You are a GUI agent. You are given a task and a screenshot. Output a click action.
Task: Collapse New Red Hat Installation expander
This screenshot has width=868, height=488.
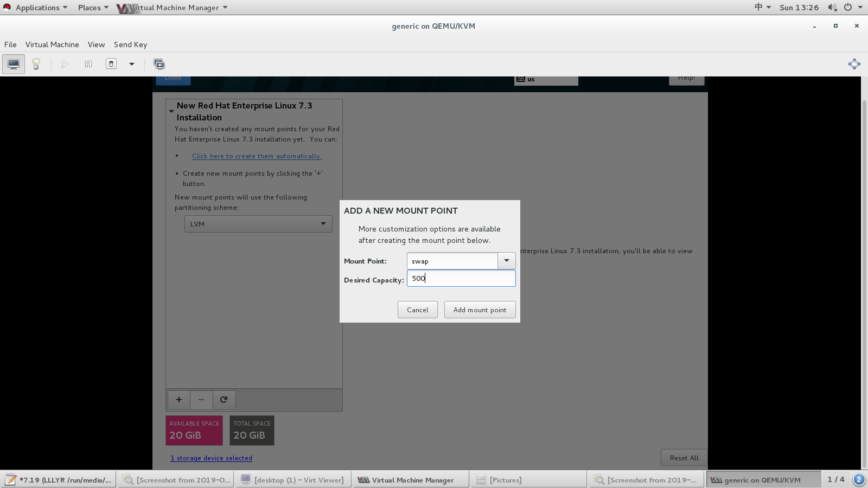[171, 111]
